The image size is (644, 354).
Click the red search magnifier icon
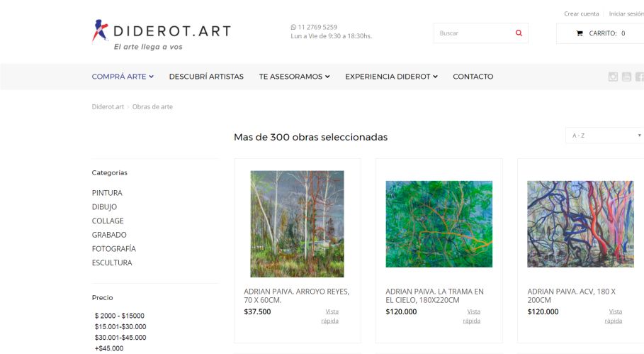point(519,33)
